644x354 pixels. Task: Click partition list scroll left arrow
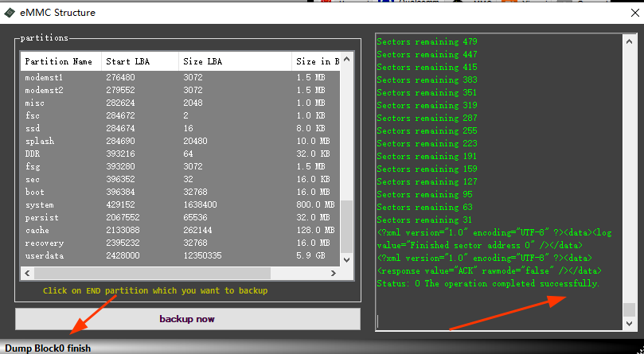[x=27, y=273]
